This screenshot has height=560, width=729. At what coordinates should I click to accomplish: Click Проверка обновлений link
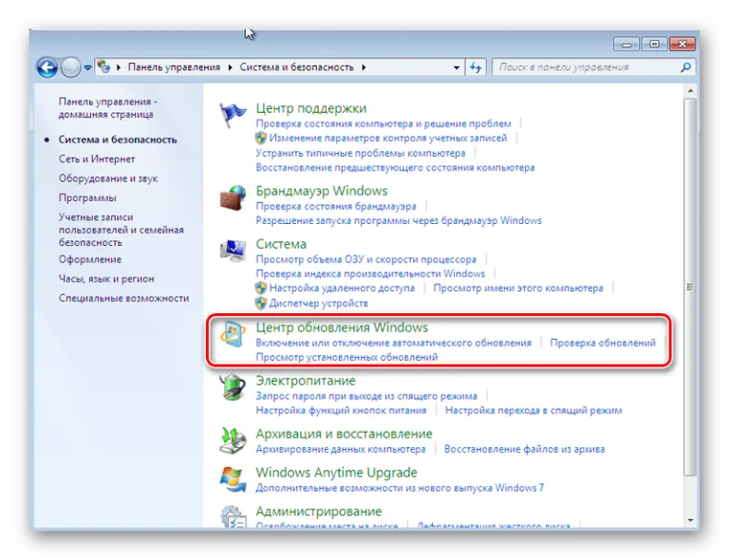click(x=603, y=343)
